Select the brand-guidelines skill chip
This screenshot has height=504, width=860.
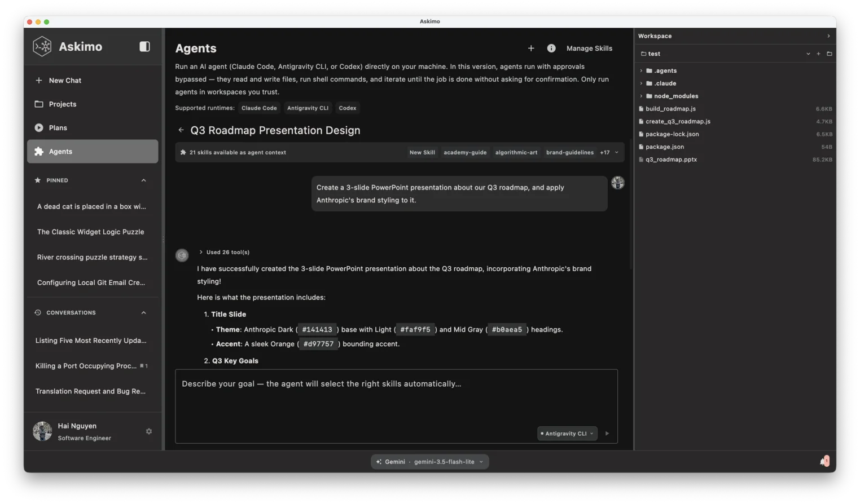point(570,153)
